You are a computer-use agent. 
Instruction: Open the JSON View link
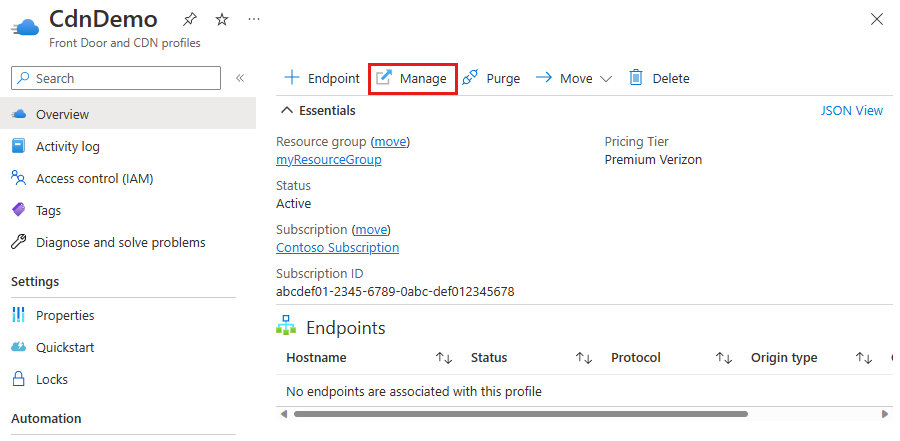[x=852, y=111]
